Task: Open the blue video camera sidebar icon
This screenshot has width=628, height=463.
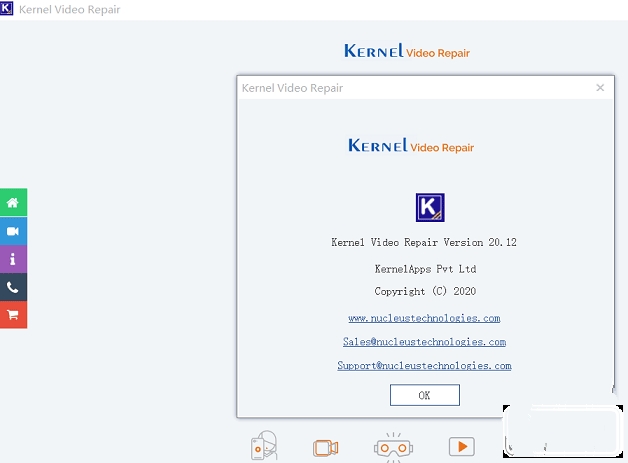Action: [x=13, y=230]
